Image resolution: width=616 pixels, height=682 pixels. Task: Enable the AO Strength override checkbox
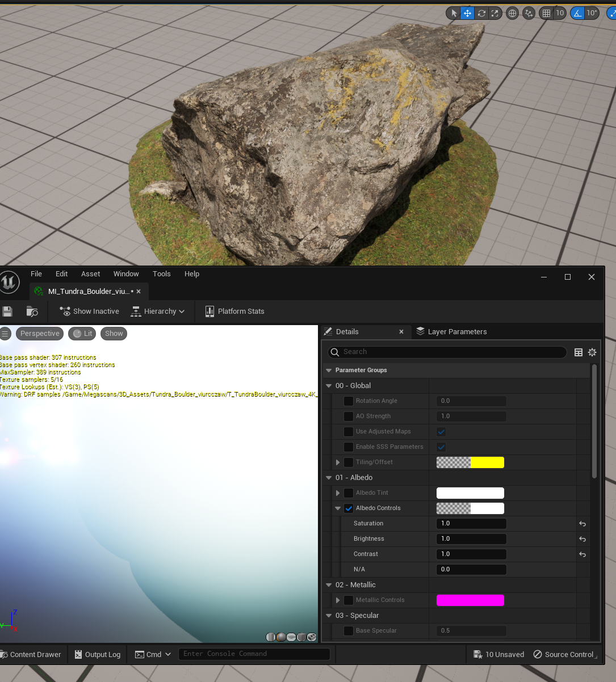[349, 416]
